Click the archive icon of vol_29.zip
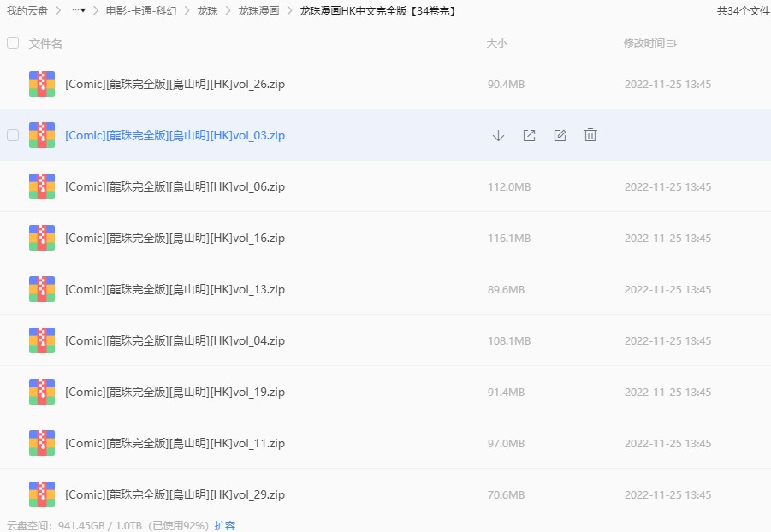Screen dimensions: 771x532 tap(42, 494)
